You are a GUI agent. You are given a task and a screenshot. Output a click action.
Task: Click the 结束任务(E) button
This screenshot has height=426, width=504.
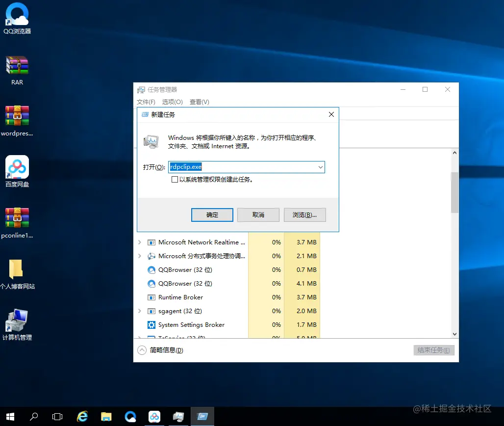[x=433, y=350]
